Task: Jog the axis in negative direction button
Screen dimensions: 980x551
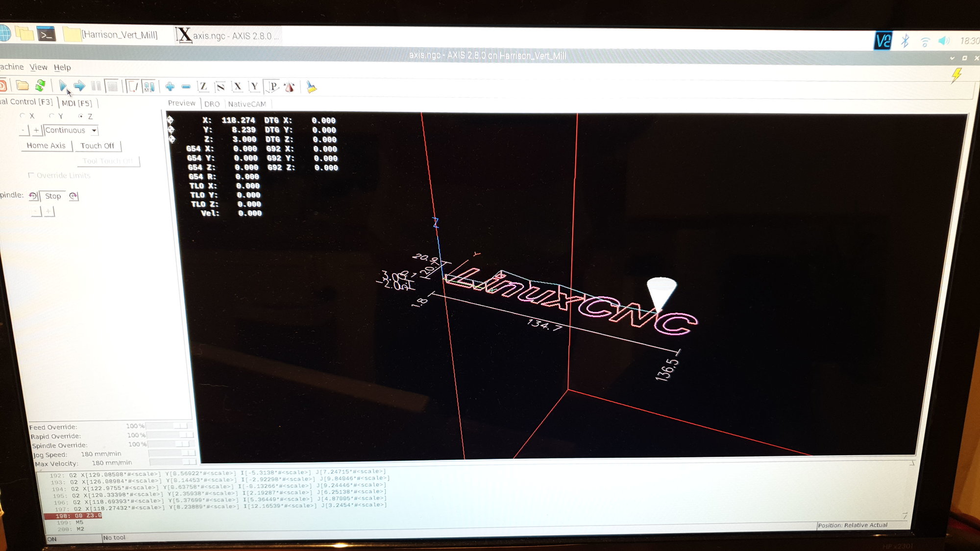Action: tap(23, 130)
